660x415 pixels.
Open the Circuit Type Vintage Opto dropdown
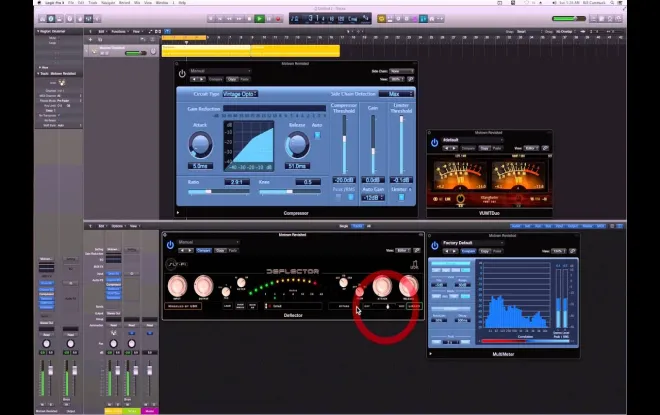pos(240,94)
